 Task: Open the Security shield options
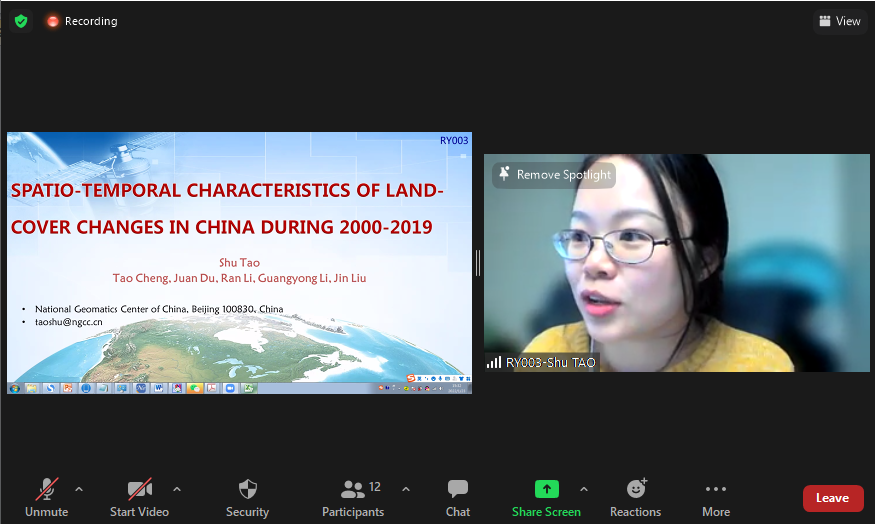click(x=247, y=496)
